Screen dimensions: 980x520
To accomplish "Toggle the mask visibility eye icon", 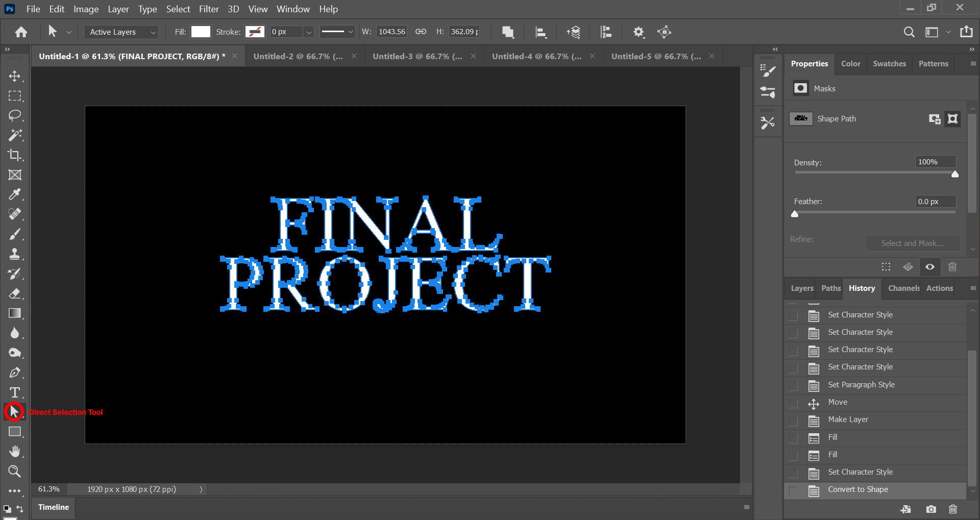I will pyautogui.click(x=930, y=267).
